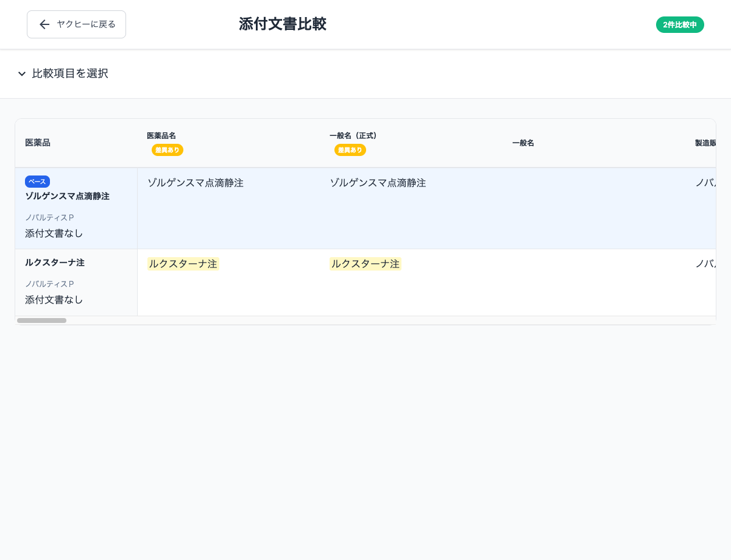
Task: Click 添付文書なし under ゾルゲンスマ点滴静注
Action: 54,233
